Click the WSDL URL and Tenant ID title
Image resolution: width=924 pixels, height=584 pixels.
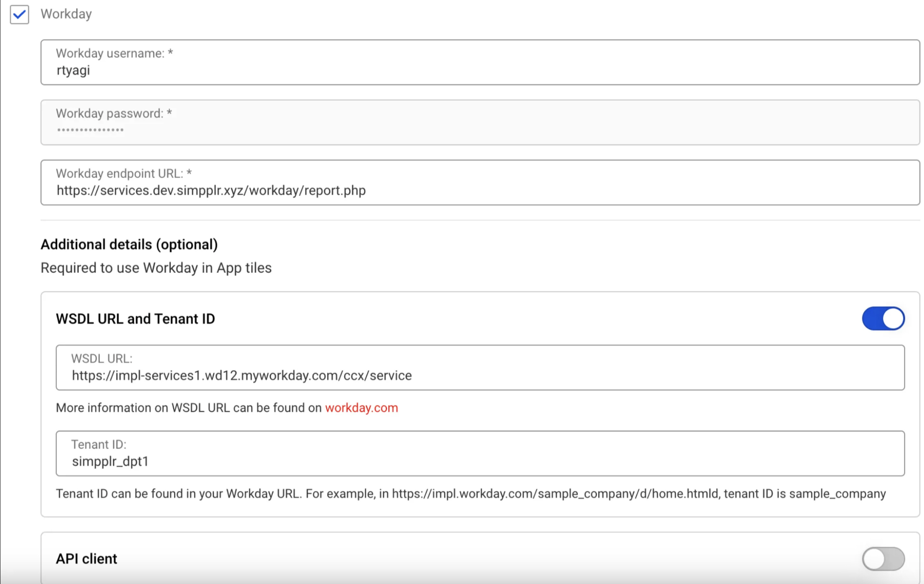pos(135,319)
